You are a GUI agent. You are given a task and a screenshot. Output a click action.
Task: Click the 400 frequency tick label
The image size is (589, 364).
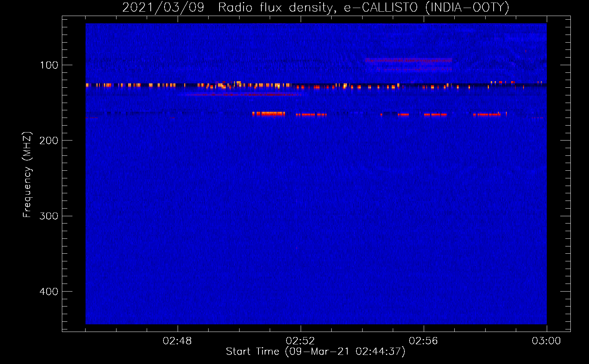tap(49, 292)
